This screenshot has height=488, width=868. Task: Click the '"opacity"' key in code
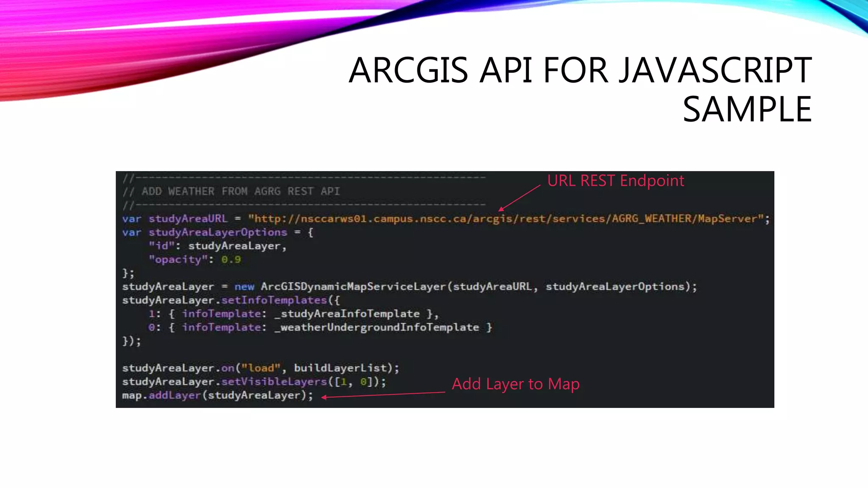(178, 260)
